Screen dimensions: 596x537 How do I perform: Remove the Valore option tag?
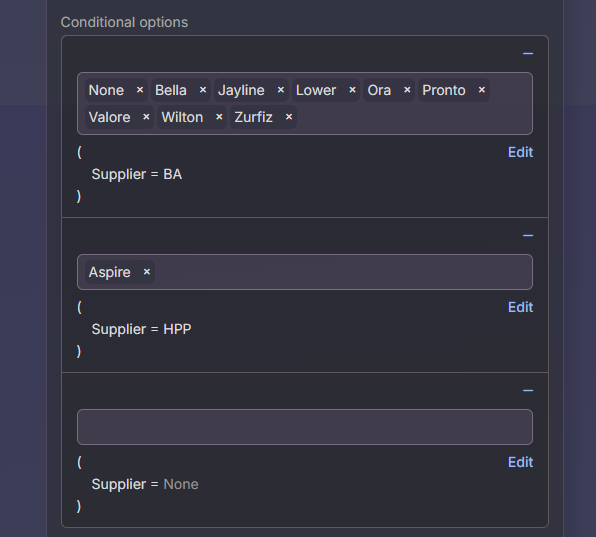click(146, 117)
